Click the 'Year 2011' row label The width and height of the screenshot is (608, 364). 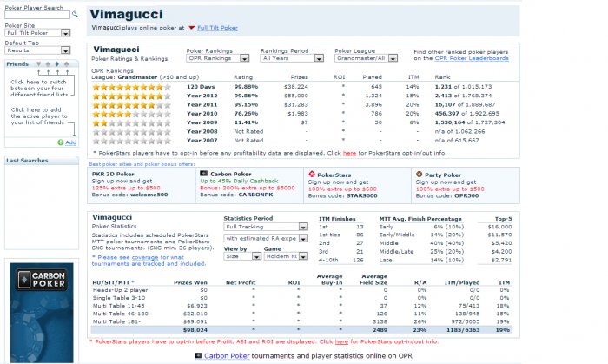coord(202,104)
